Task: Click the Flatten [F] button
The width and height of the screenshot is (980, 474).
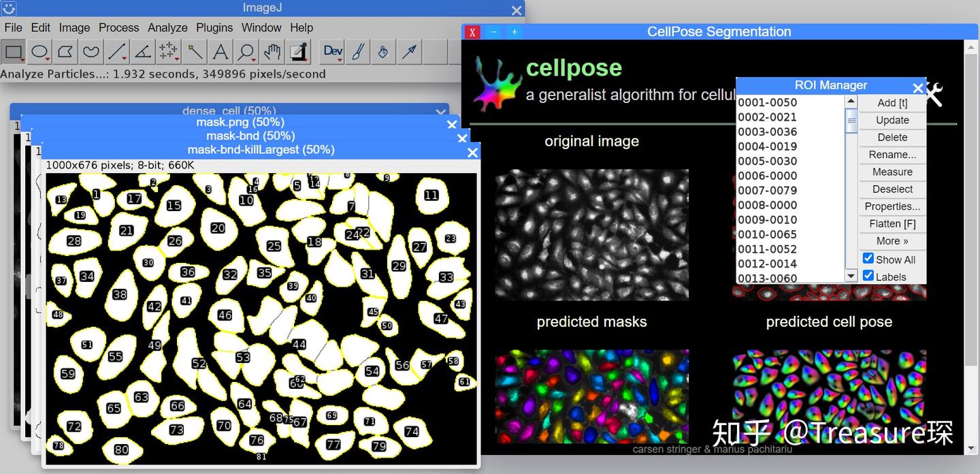Action: coord(892,223)
